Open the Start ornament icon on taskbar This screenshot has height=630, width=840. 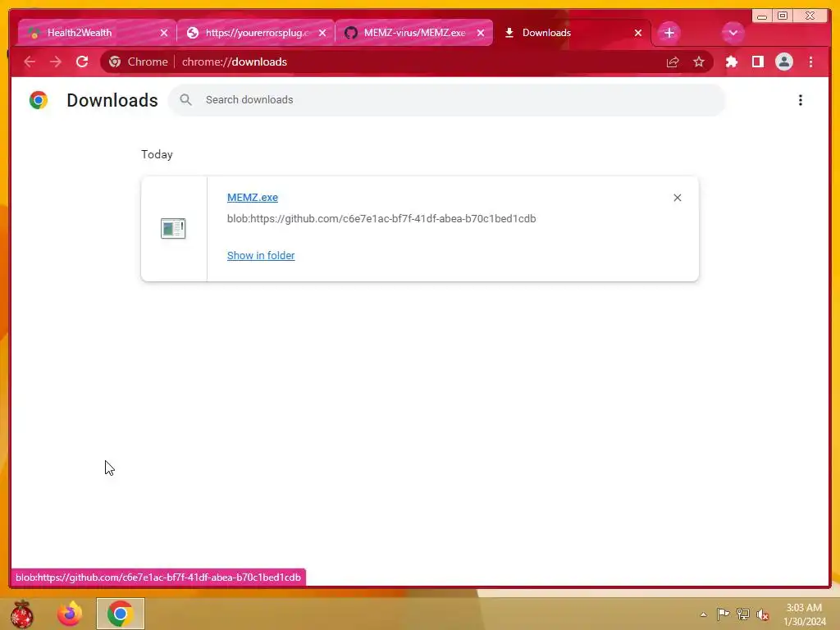[22, 614]
